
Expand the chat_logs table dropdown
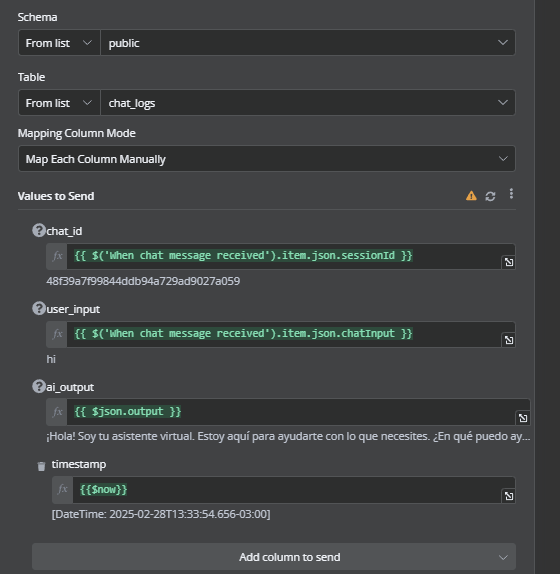308,103
